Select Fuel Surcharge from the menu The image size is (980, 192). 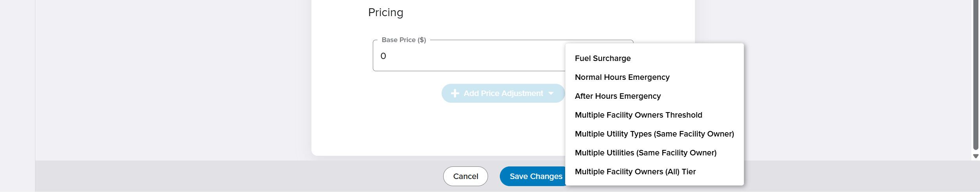coord(602,58)
